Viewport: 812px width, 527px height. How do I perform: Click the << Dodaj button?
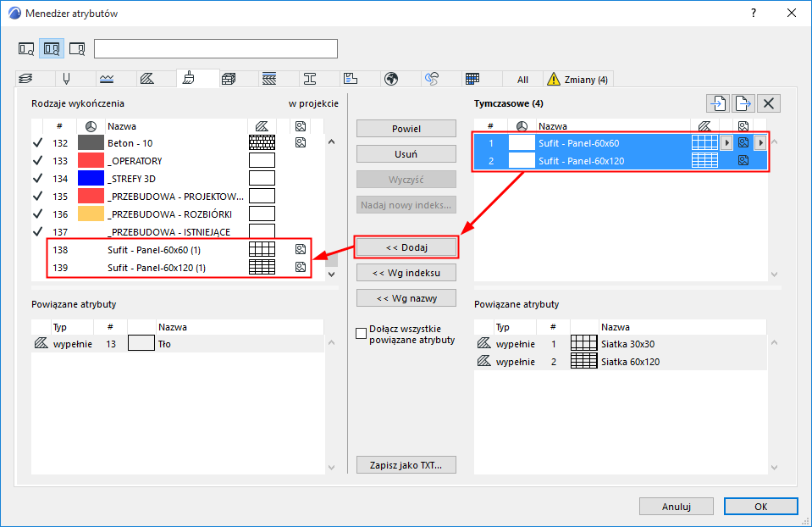pos(406,247)
